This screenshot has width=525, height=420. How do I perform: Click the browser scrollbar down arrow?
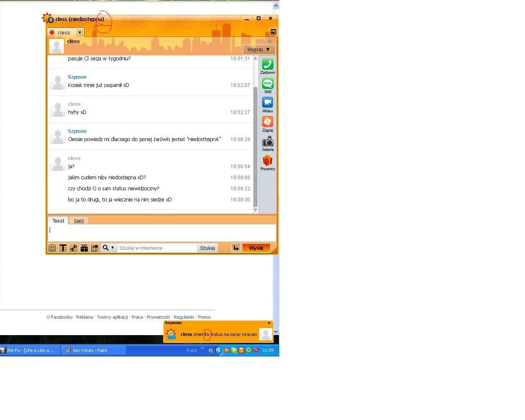click(276, 331)
